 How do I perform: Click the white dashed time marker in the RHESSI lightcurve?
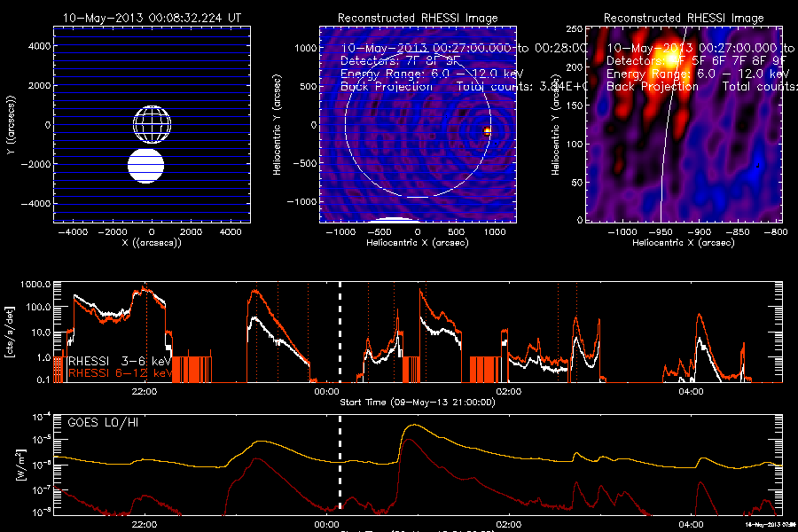tap(340, 332)
